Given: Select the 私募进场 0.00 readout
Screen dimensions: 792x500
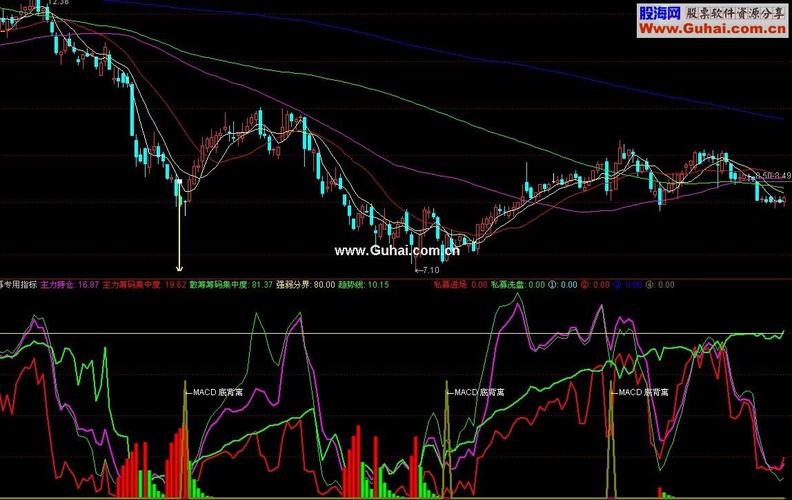Looking at the screenshot, I should (x=461, y=285).
